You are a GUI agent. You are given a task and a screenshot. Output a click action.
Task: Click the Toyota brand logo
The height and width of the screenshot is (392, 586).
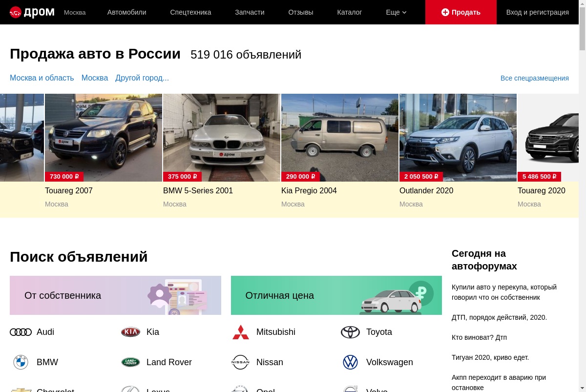pyautogui.click(x=350, y=332)
